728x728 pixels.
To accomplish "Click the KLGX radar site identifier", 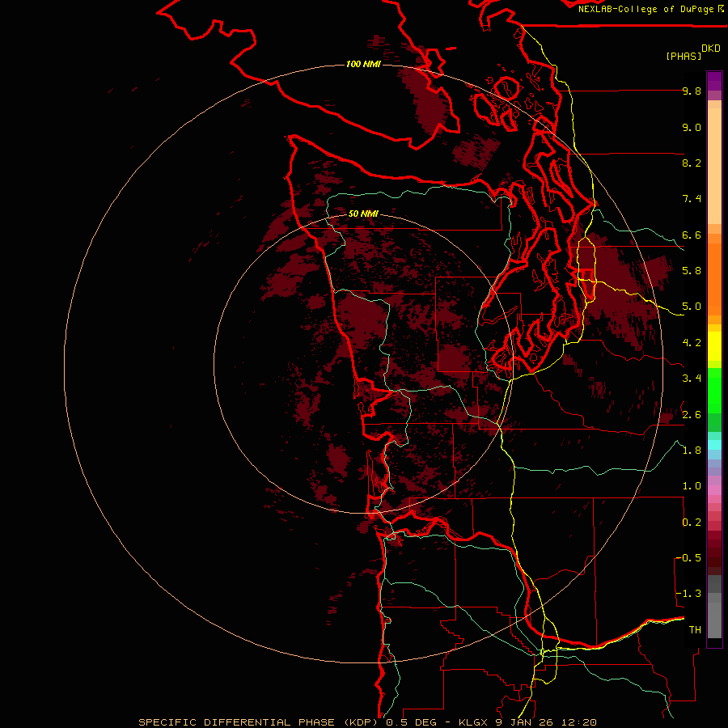I will pyautogui.click(x=472, y=722).
